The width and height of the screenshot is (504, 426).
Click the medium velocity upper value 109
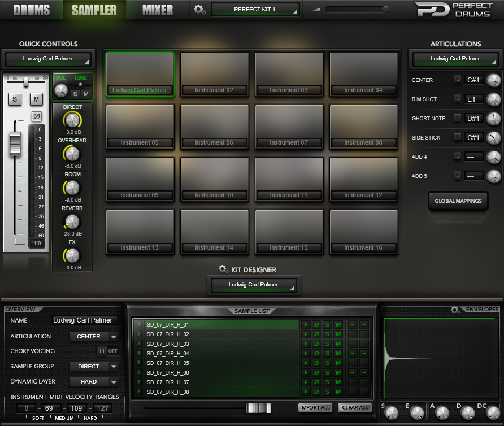(76, 408)
